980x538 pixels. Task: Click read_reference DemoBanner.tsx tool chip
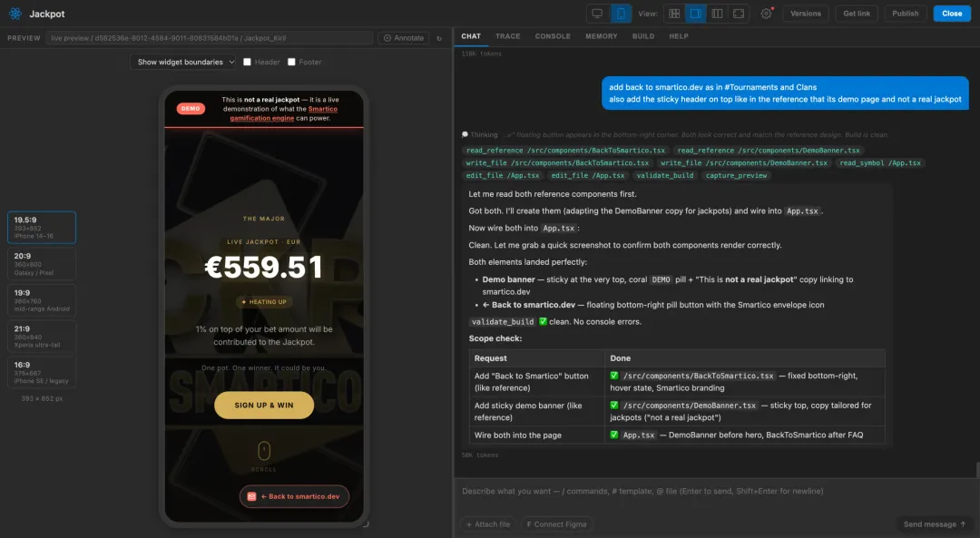pyautogui.click(x=769, y=151)
